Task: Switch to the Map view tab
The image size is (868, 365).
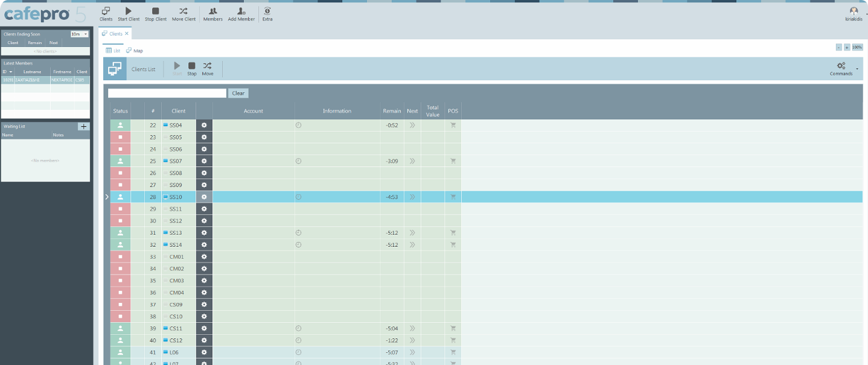Action: [135, 51]
